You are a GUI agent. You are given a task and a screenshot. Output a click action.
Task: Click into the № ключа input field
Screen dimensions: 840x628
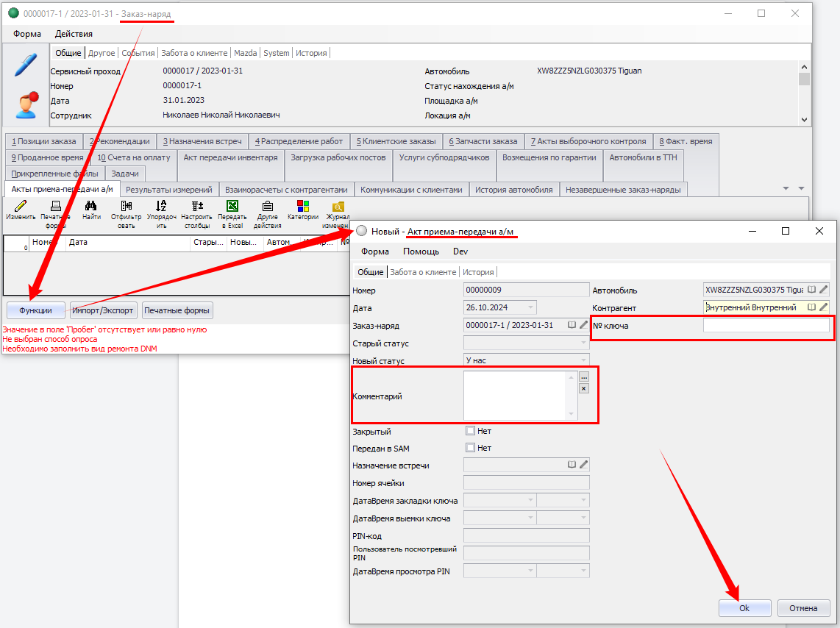[x=766, y=326]
